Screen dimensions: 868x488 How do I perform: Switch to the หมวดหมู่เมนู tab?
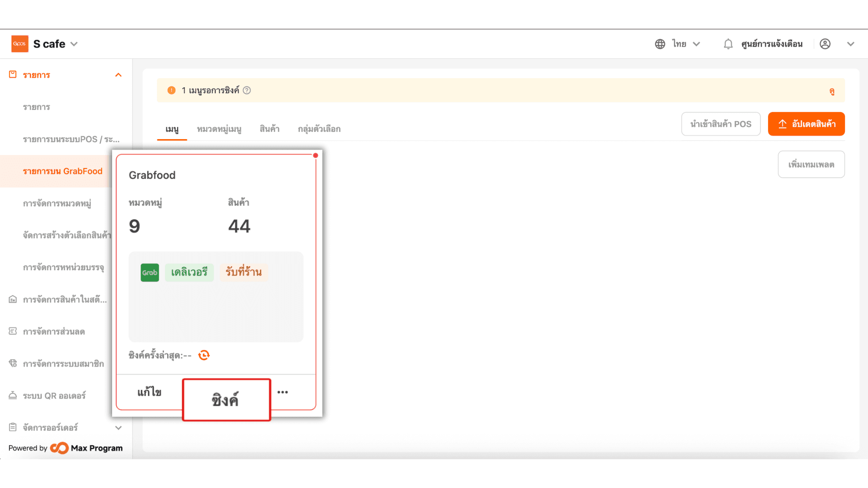coord(219,129)
